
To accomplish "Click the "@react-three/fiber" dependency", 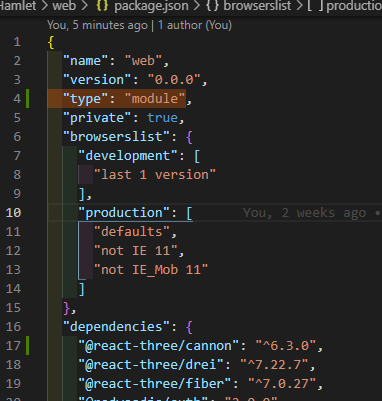I will pos(155,384).
